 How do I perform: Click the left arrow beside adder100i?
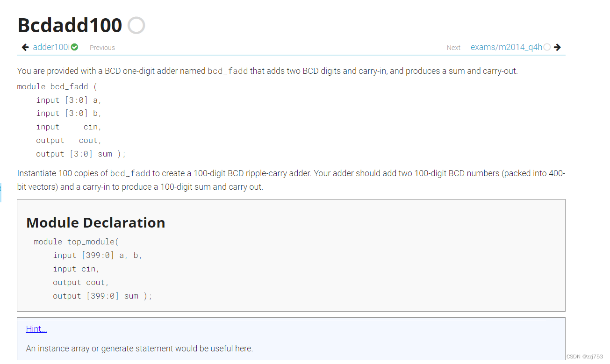(25, 47)
